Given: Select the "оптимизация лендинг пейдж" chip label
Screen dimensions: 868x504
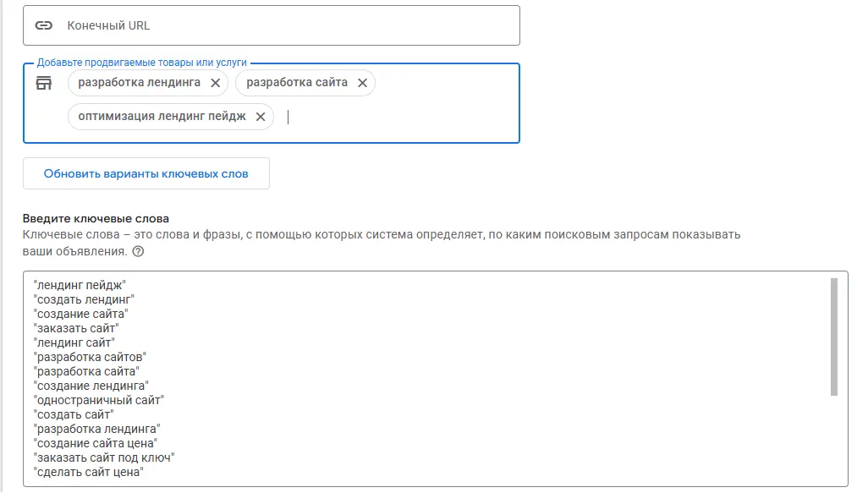Looking at the screenshot, I should [162, 117].
